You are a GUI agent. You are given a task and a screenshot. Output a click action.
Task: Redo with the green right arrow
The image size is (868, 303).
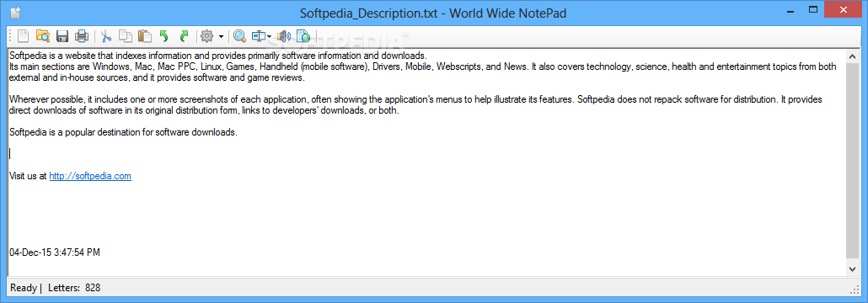[x=184, y=36]
